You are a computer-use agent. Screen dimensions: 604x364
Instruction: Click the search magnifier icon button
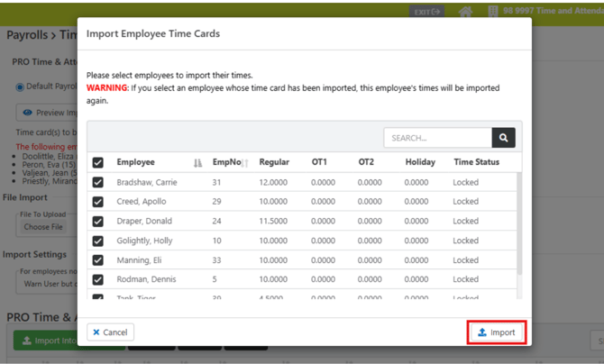(x=503, y=138)
